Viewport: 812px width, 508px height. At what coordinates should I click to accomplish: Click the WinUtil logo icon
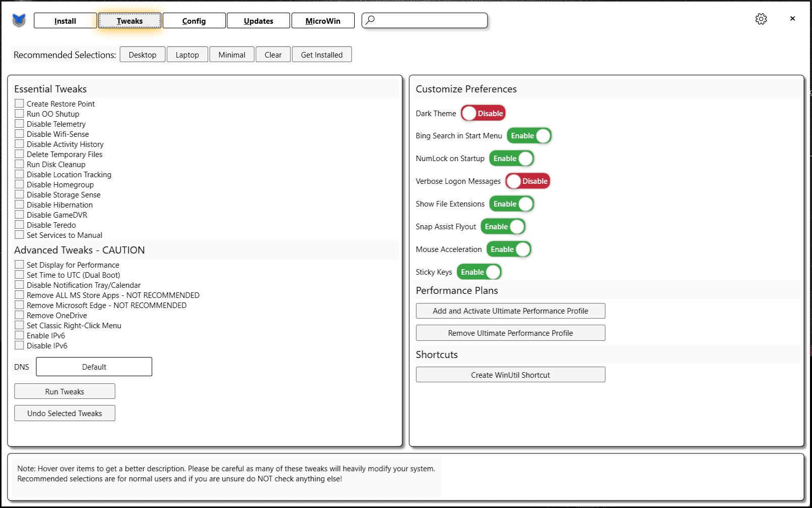point(19,21)
